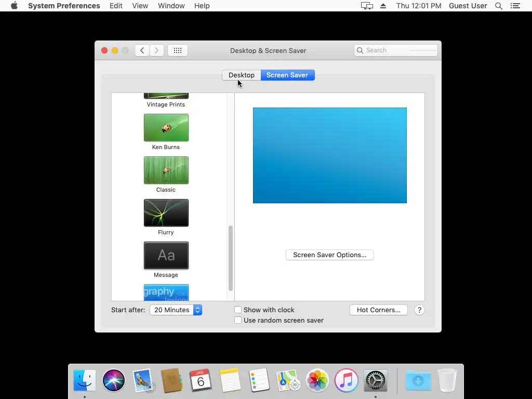Open the Mail app in Dock
The width and height of the screenshot is (532, 399).
pos(143,380)
